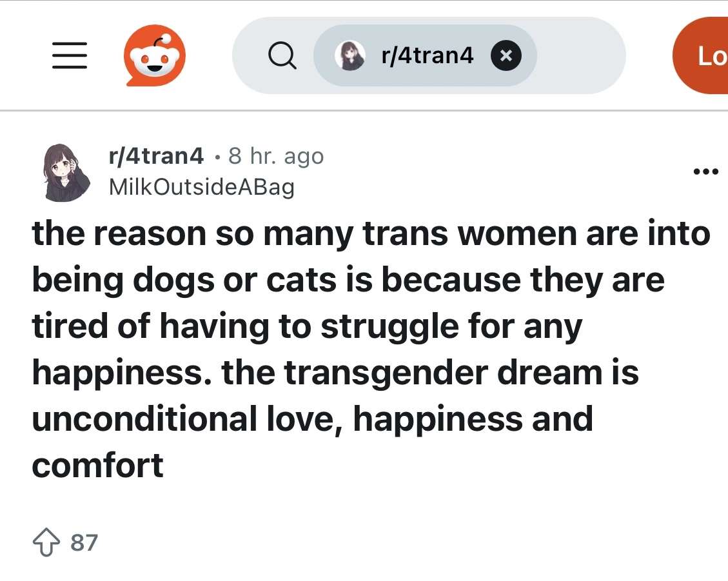Click the word 'comfort' ending the post title

pos(97,464)
